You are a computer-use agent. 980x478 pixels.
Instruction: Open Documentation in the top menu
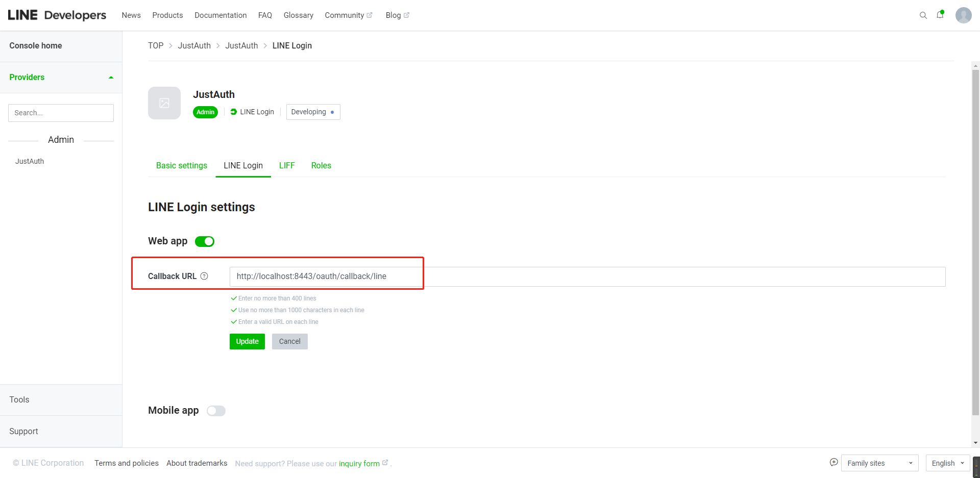(220, 15)
